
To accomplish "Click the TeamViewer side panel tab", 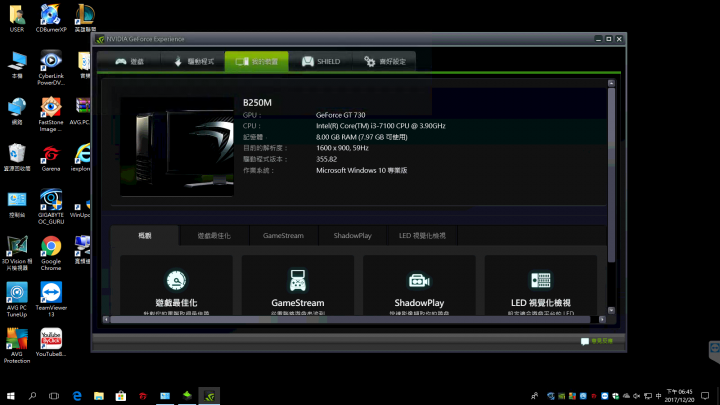I will pyautogui.click(x=714, y=352).
